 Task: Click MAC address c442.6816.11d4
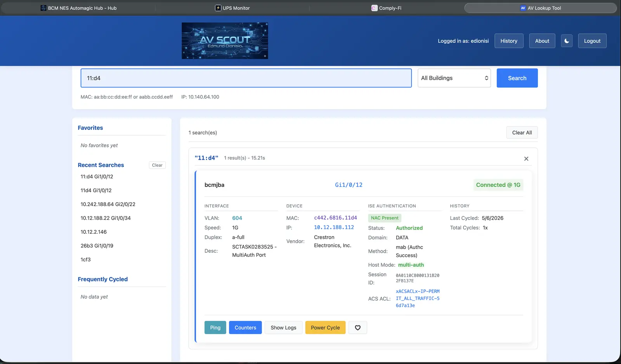[335, 218]
